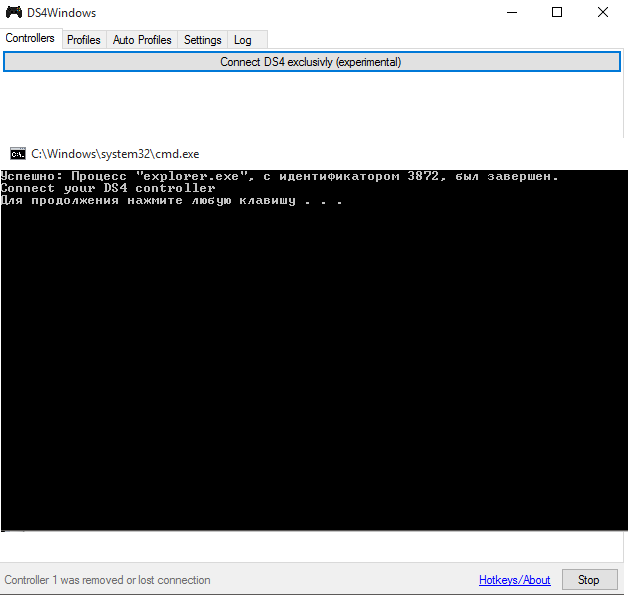Screen dimensions: 628x595
Task: Click Connect DS4 exclusivly (experimental) button
Action: pyautogui.click(x=312, y=62)
